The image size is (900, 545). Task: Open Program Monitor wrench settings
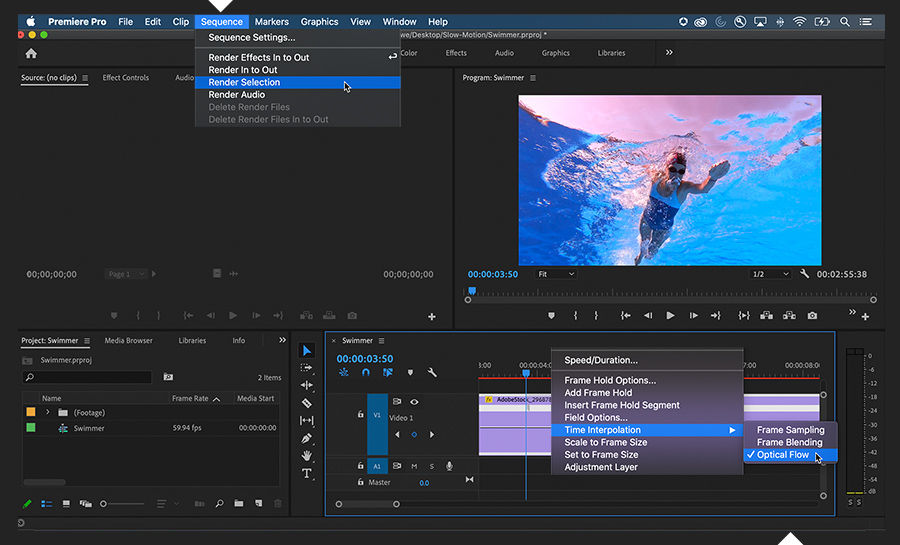805,274
